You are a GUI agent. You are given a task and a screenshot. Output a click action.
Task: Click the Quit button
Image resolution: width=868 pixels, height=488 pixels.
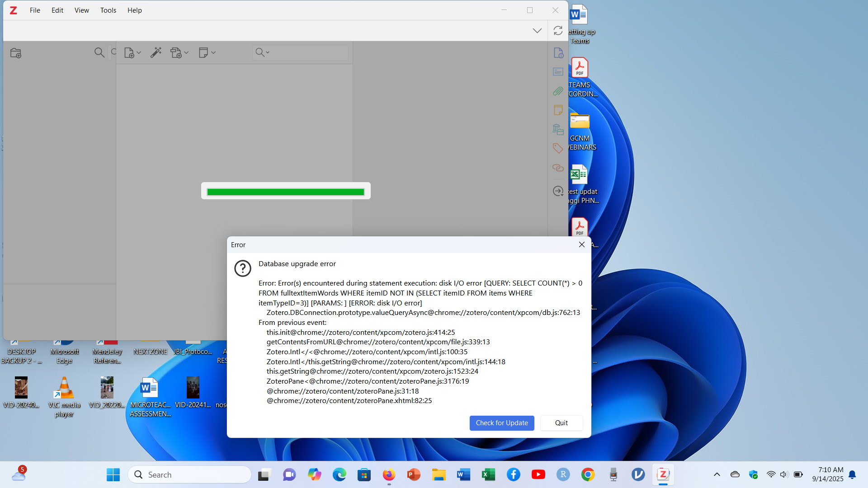561,423
